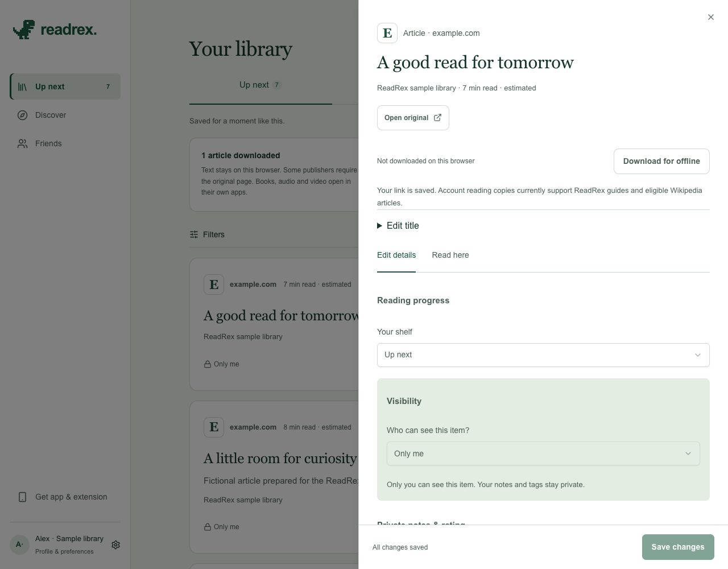728x569 pixels.
Task: Open A little room for curiosity article
Action: click(280, 459)
